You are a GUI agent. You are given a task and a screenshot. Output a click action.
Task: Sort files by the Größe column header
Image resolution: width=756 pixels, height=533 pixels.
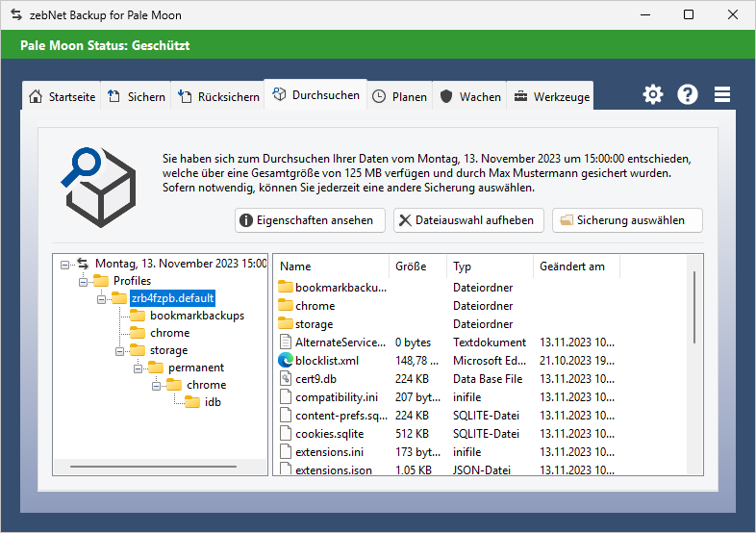411,266
